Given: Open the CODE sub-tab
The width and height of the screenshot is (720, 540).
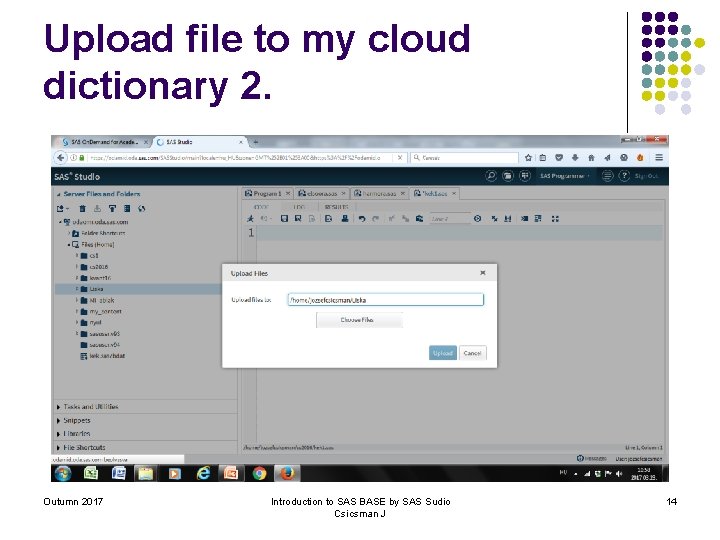Looking at the screenshot, I should tap(261, 207).
